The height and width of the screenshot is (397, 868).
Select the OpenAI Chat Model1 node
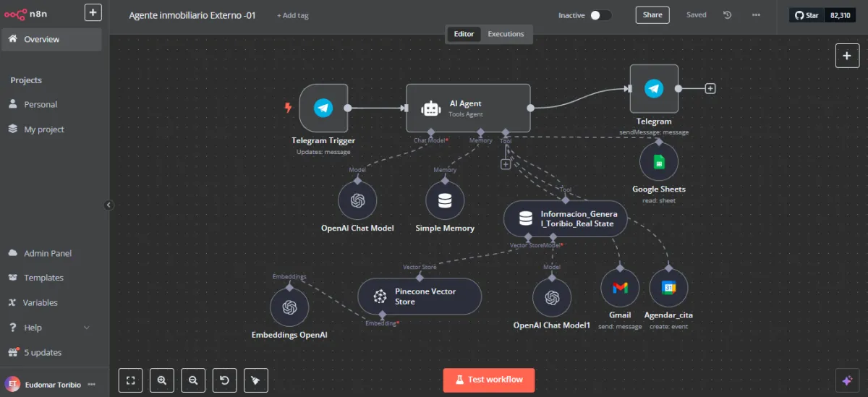[x=552, y=298]
